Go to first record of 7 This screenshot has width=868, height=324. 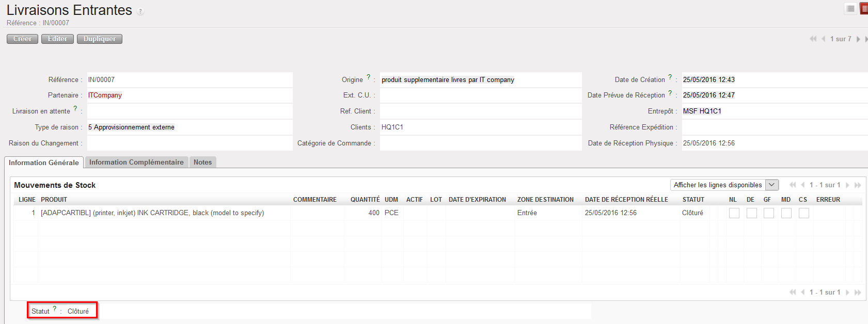(x=813, y=39)
